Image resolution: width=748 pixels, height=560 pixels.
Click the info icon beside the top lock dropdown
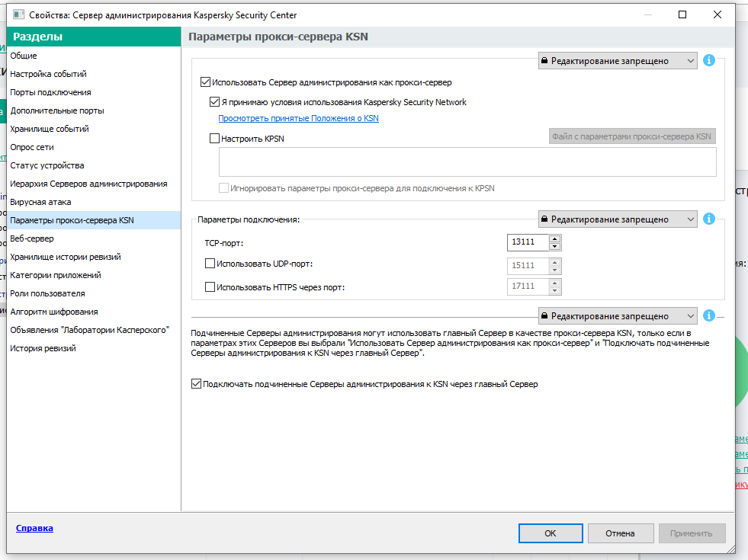pos(709,60)
